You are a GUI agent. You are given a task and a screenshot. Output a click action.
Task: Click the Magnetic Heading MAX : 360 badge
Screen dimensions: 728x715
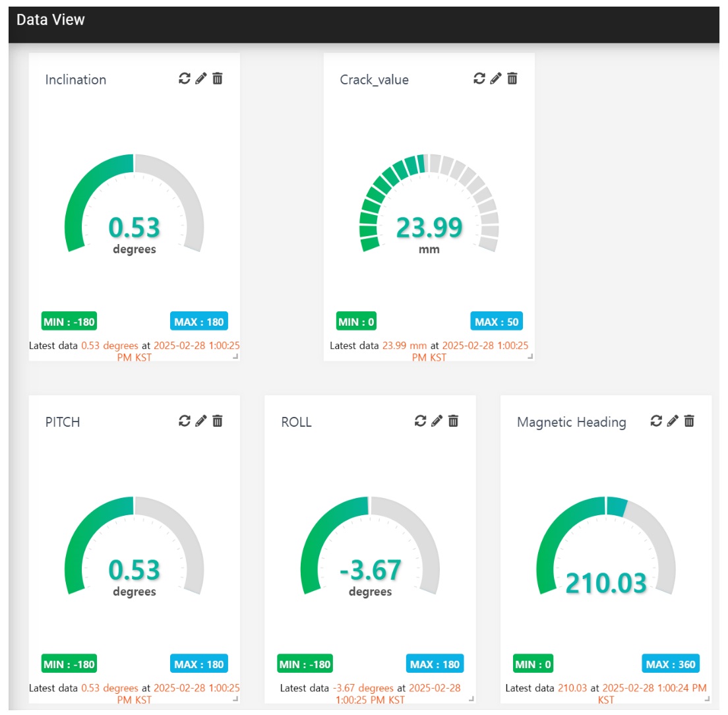coord(671,664)
